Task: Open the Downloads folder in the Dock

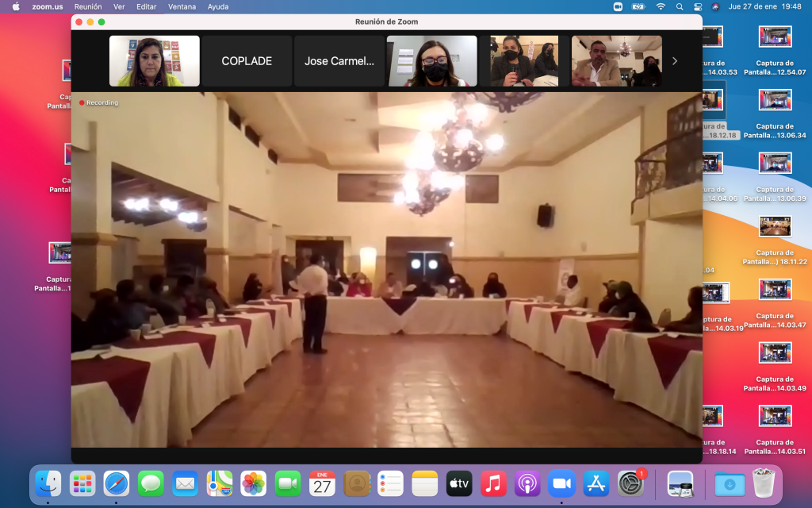Action: click(730, 484)
